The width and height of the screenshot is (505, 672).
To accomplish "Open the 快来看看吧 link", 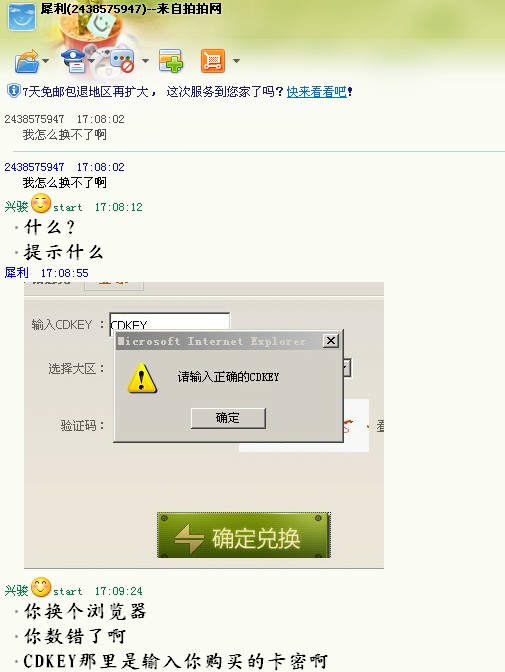I will coord(316,92).
